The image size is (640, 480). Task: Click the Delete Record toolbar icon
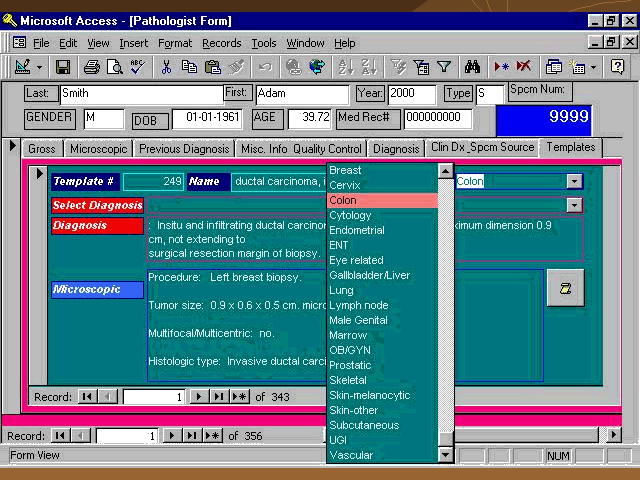(x=524, y=67)
